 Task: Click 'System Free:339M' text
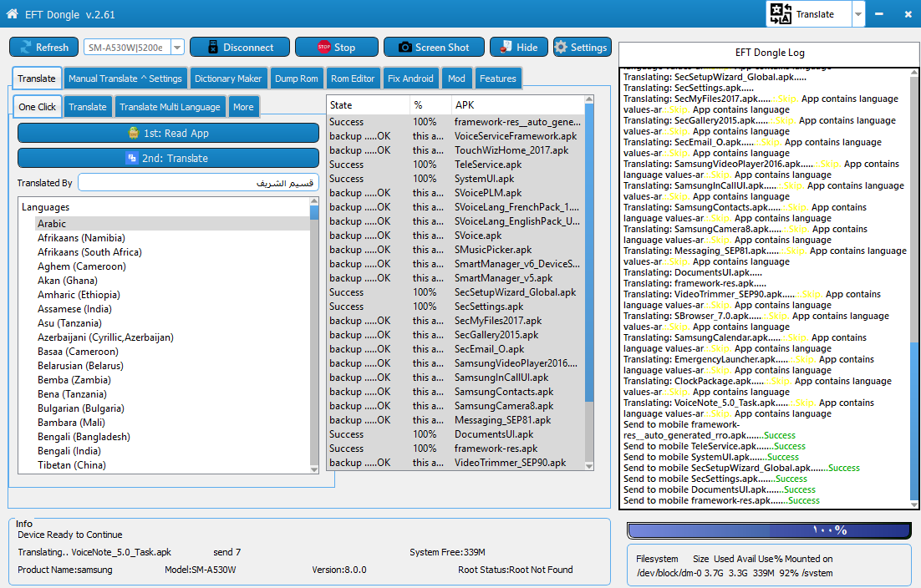coord(448,551)
